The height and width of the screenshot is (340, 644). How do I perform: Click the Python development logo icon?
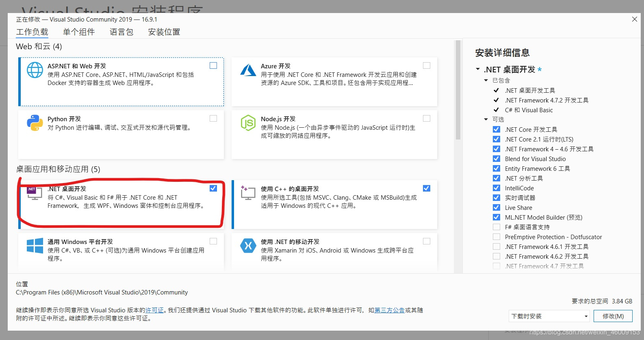click(35, 123)
